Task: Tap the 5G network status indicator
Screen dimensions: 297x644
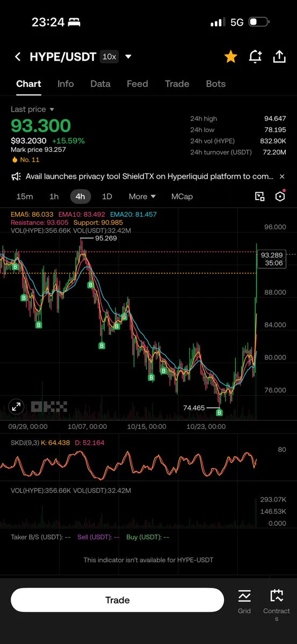Action: (x=237, y=23)
